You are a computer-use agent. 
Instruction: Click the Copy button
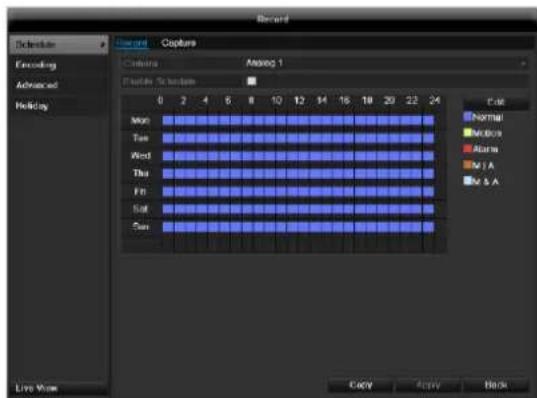pos(360,385)
